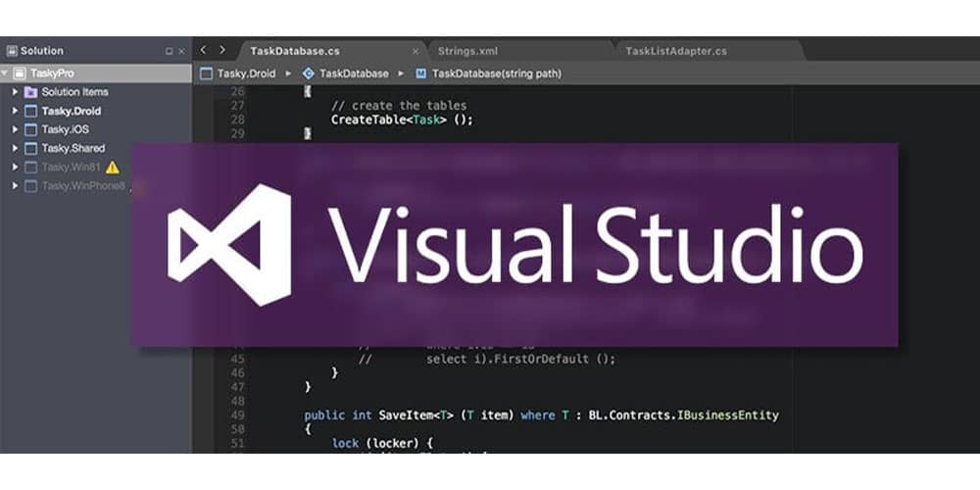Click the Tasky.iOS project icon
The width and height of the screenshot is (980, 490).
coord(30,130)
